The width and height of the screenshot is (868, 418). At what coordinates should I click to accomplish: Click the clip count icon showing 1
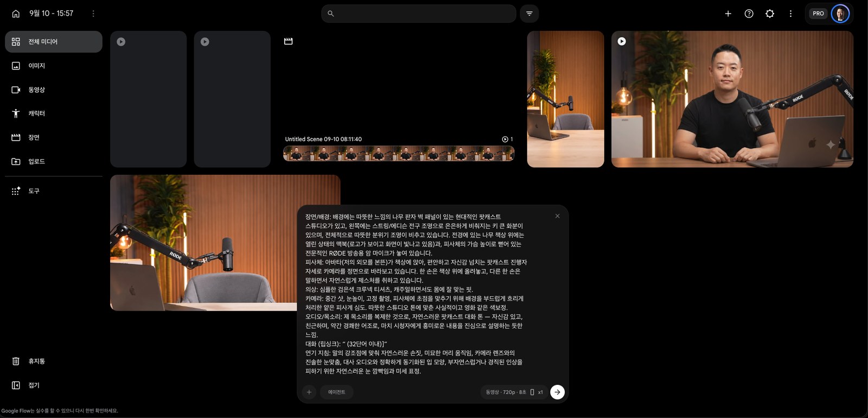tap(507, 139)
